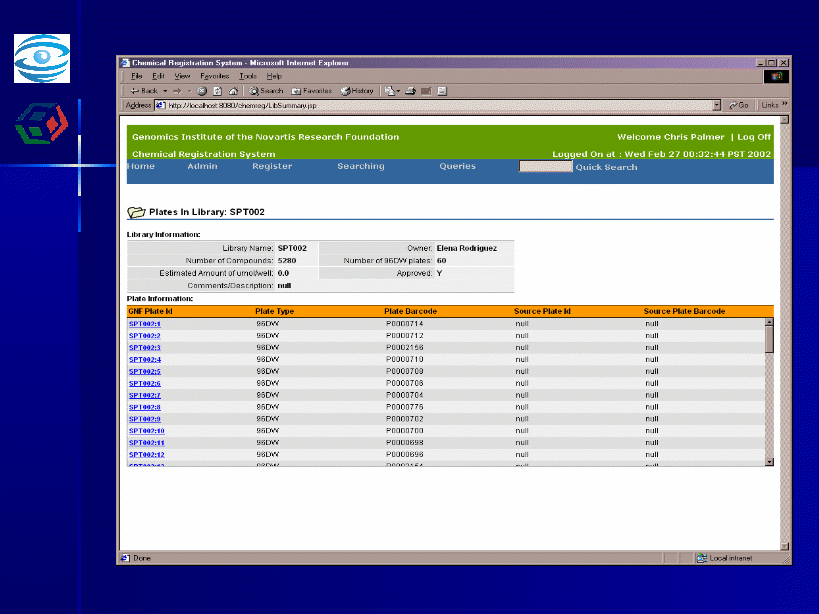Click the Queries navigation item
Screen dimensions: 819x614
click(457, 167)
